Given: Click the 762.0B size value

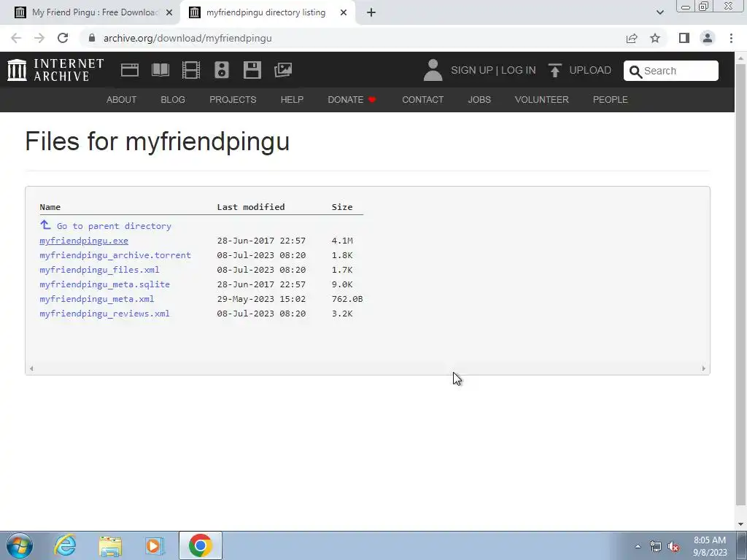Looking at the screenshot, I should click(x=347, y=299).
